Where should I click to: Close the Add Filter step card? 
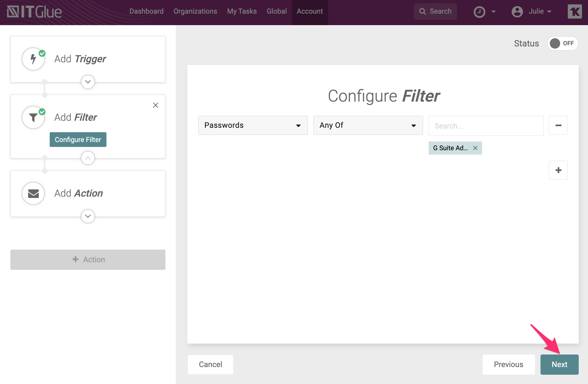coord(156,105)
